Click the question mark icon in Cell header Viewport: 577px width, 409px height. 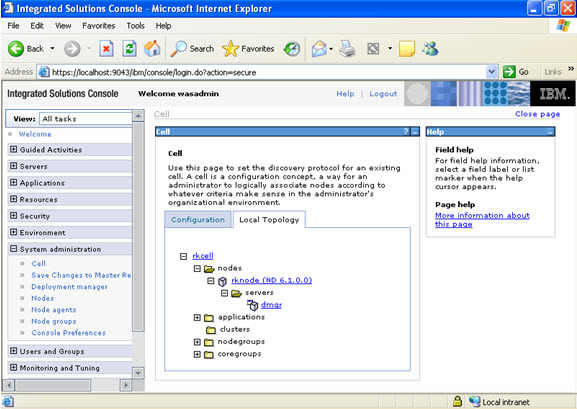[x=406, y=131]
